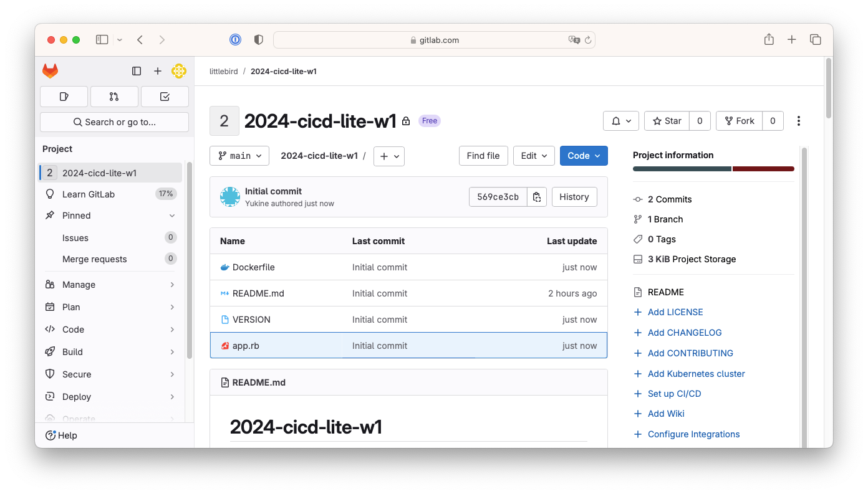Open the project actions kebab menu
868x494 pixels.
799,121
